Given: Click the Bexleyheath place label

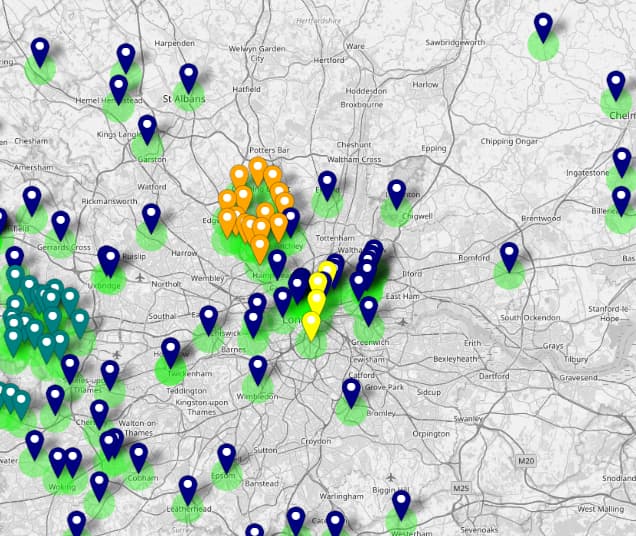Looking at the screenshot, I should tap(455, 359).
